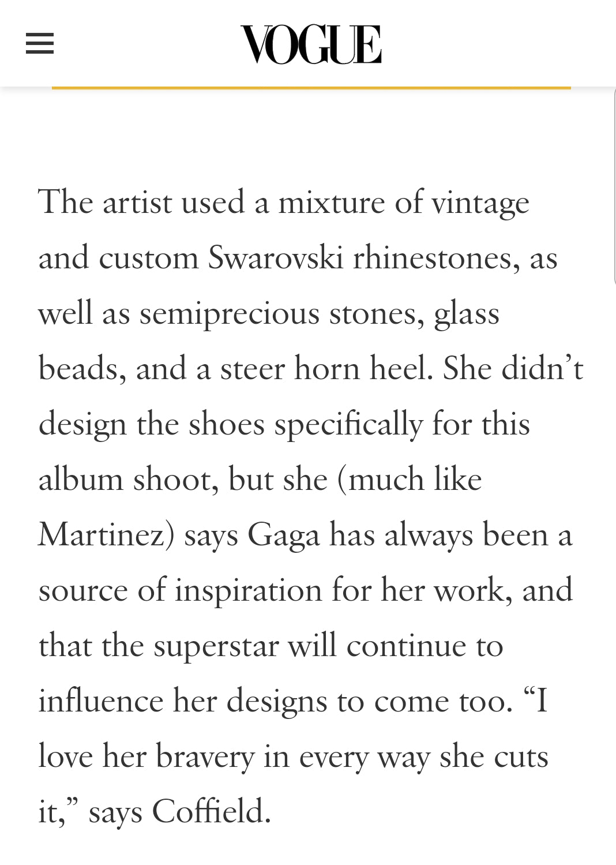The height and width of the screenshot is (865, 616).
Task: Click the name "Gaga" in the text
Action: (x=283, y=536)
